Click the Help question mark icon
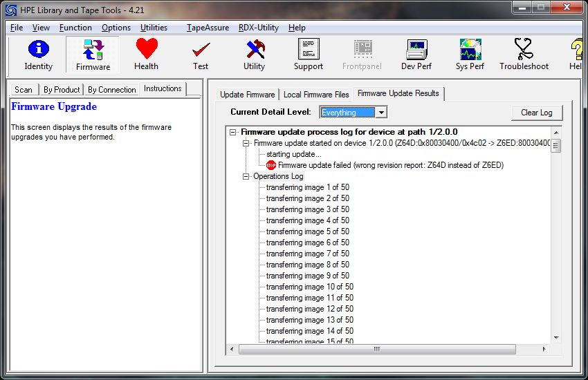 (576, 55)
